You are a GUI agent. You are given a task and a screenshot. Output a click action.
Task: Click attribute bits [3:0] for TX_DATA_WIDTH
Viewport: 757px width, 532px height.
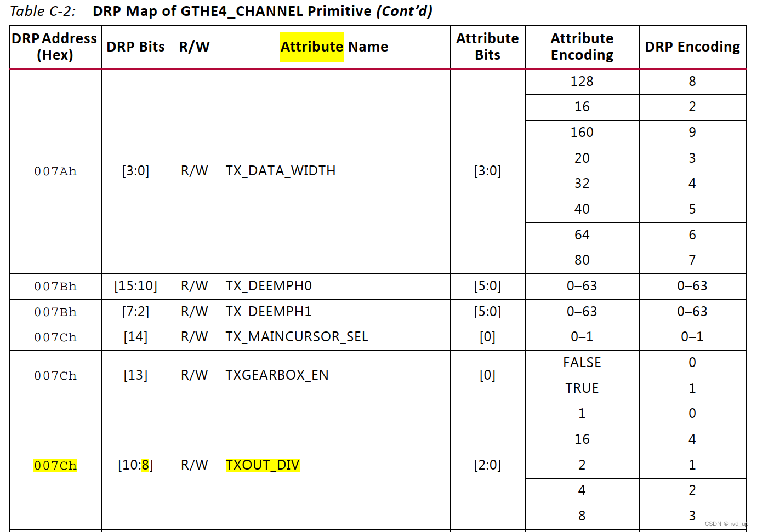[x=487, y=171]
